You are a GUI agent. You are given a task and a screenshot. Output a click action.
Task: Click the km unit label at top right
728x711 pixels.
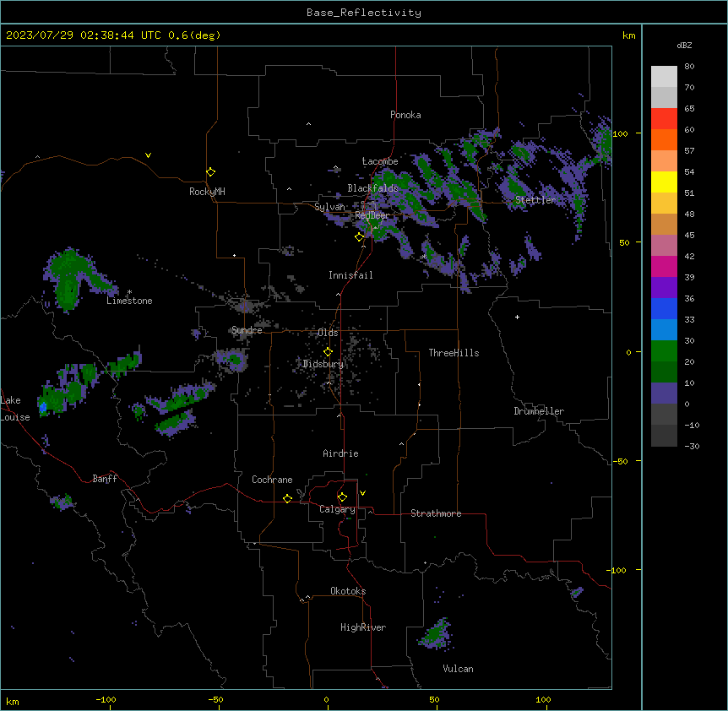(628, 35)
